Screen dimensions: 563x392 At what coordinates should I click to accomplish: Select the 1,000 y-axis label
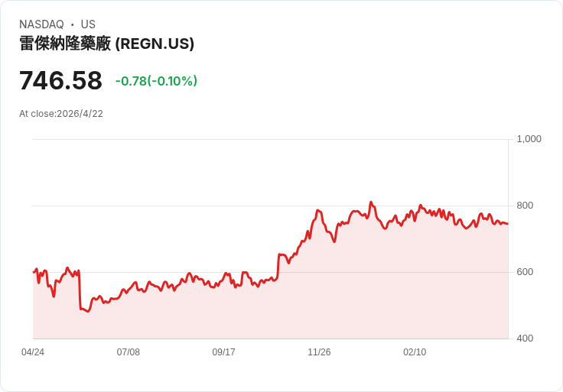tap(529, 139)
